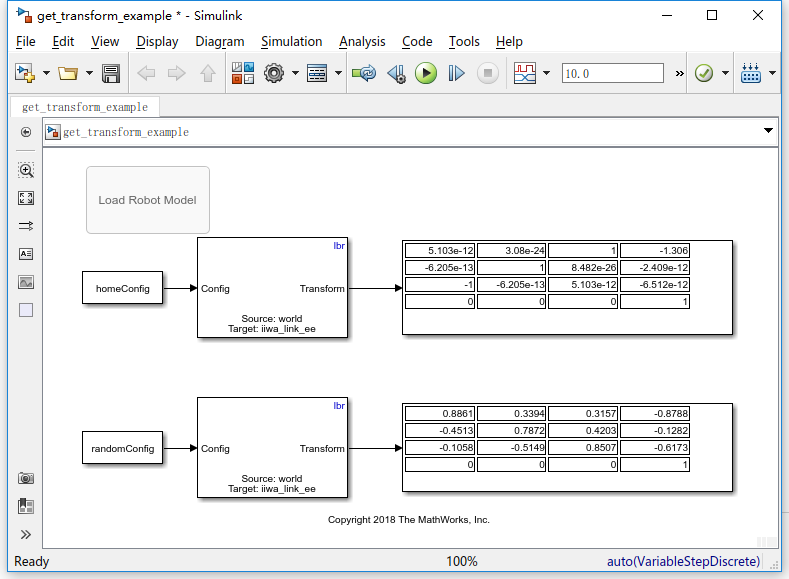The height and width of the screenshot is (579, 789).
Task: Show more toolbar items via double chevron
Action: coord(679,73)
